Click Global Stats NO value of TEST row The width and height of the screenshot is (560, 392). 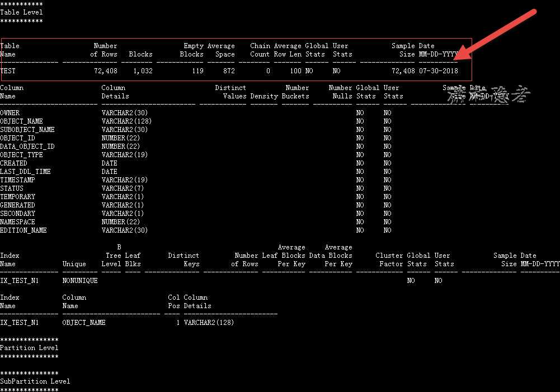pyautogui.click(x=309, y=70)
